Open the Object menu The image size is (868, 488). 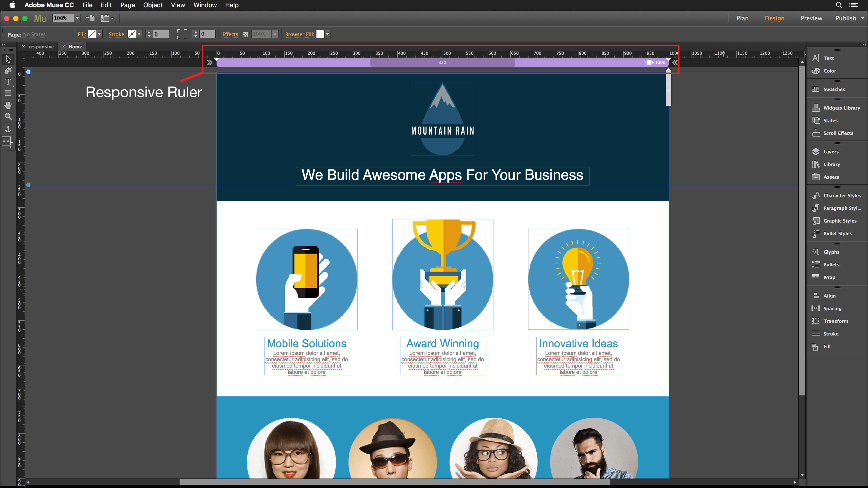click(153, 5)
